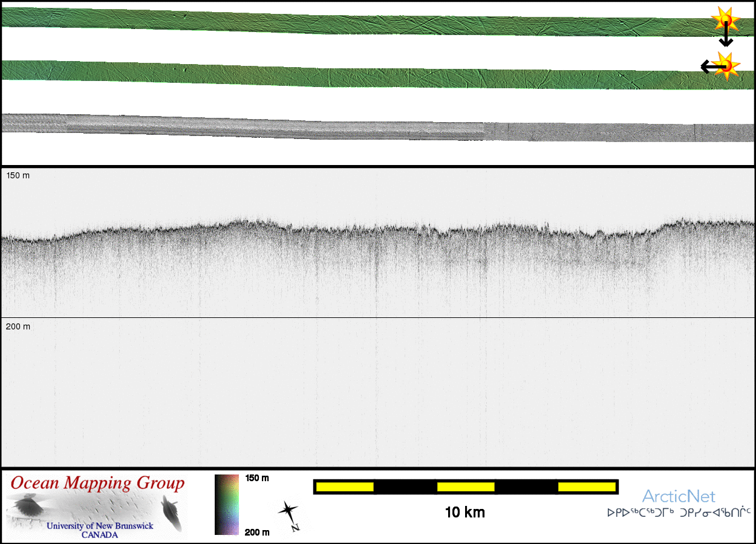Viewport: 756px width, 544px height.
Task: Click the grey backscatter strip
Action: 363,128
